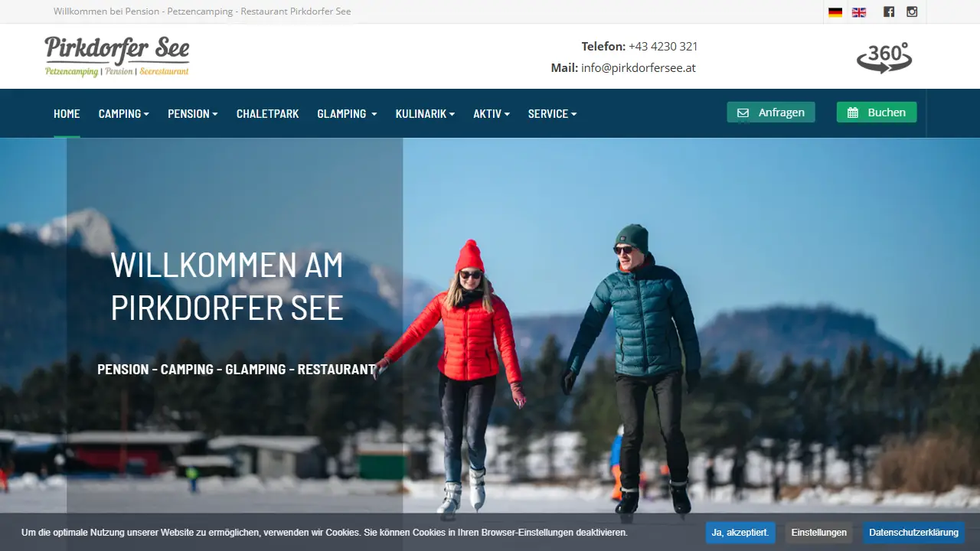This screenshot has width=980, height=551.
Task: Open the Datenschutzerklärung
Action: 913,533
